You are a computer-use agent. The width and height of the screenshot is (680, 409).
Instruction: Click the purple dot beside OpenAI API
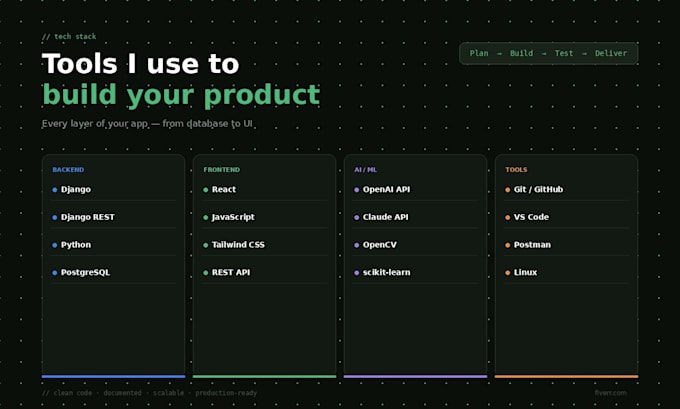[356, 190]
